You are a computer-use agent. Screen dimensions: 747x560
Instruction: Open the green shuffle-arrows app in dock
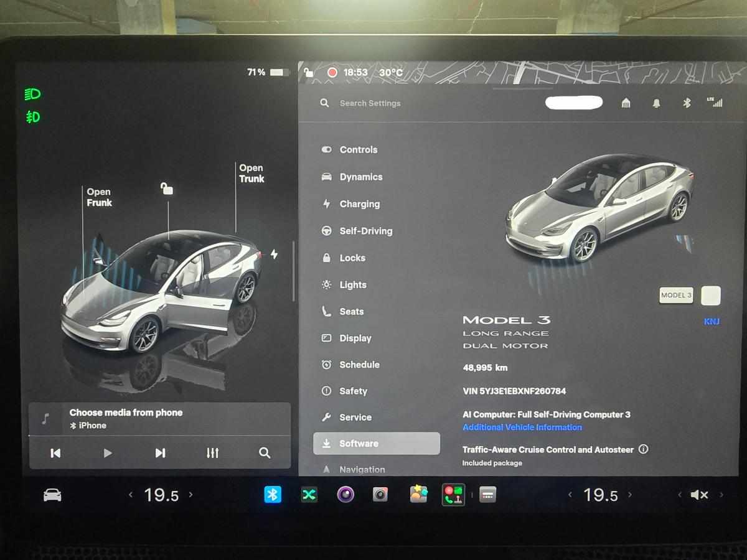pos(309,495)
